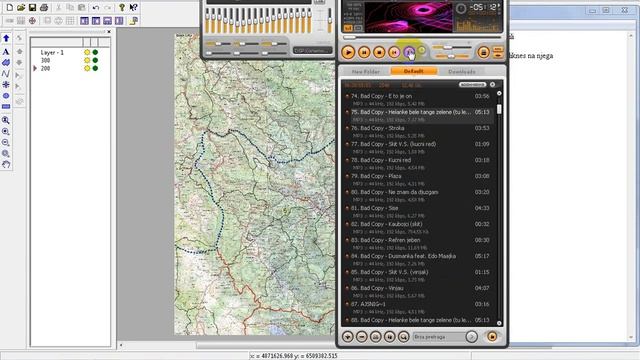The height and width of the screenshot is (360, 640).
Task: Remove a track with the minus button
Action: click(x=362, y=337)
